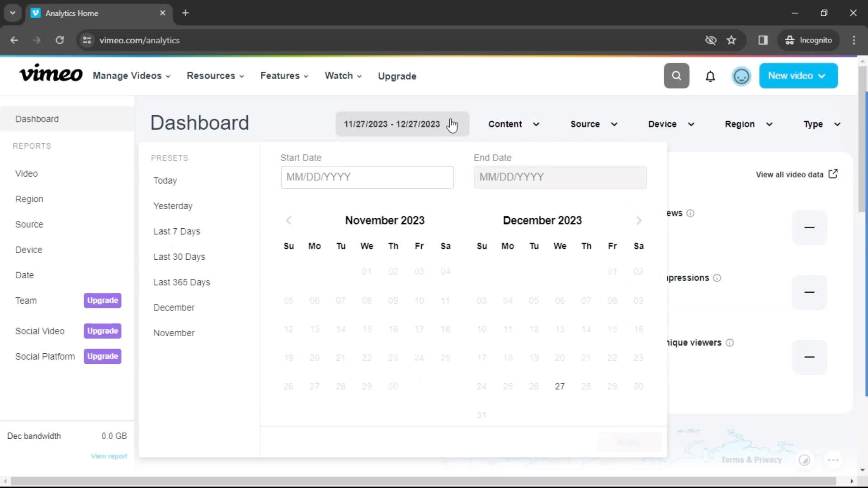Open the Region report in sidebar

(x=29, y=199)
